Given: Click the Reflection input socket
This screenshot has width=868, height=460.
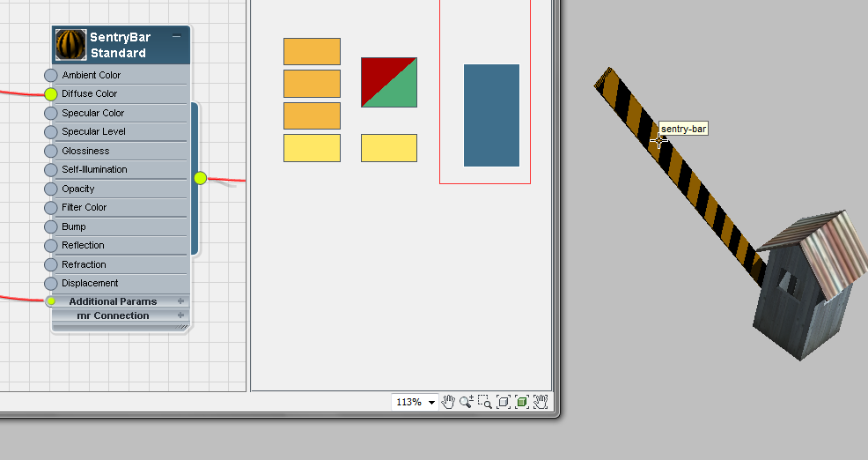Looking at the screenshot, I should [50, 246].
